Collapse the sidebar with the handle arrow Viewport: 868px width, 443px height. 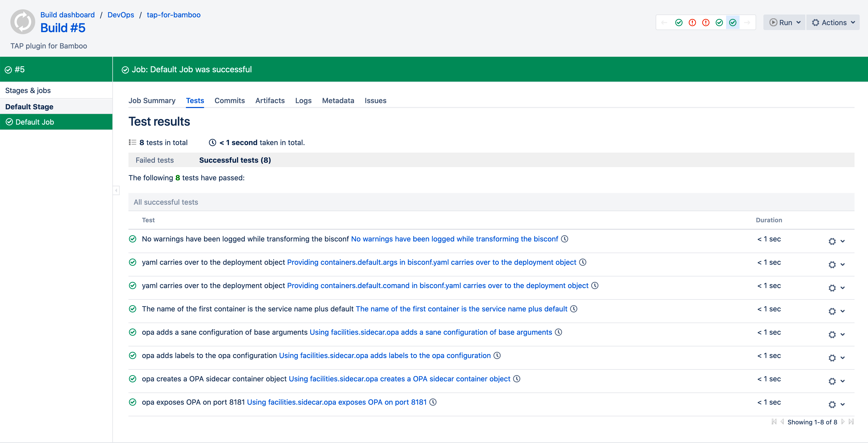[x=116, y=190]
